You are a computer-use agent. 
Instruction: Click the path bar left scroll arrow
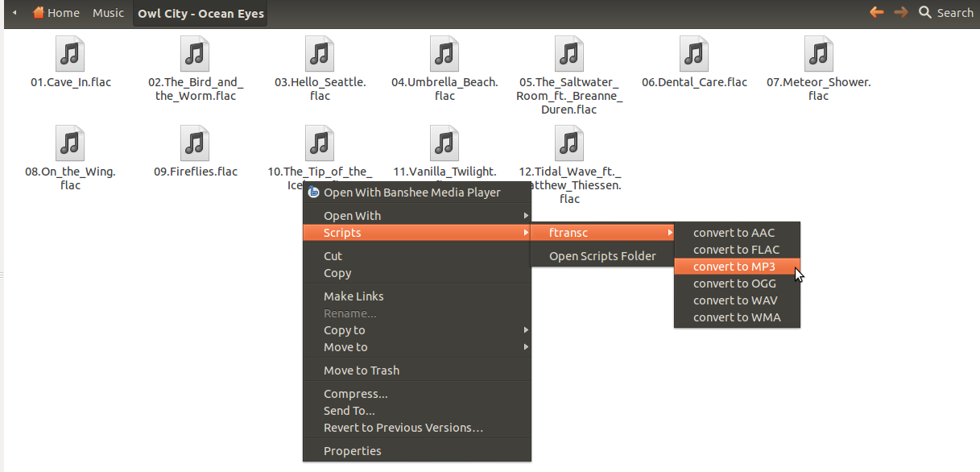coord(14,13)
